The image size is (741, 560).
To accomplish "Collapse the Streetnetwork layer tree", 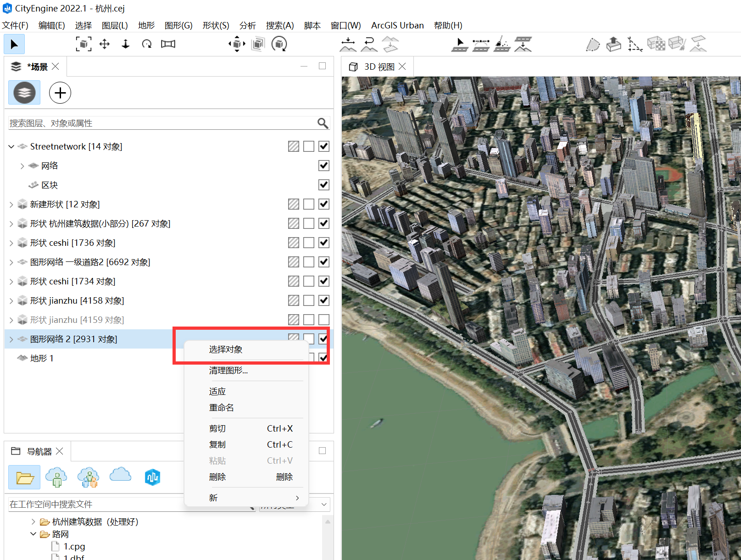I will click(11, 147).
